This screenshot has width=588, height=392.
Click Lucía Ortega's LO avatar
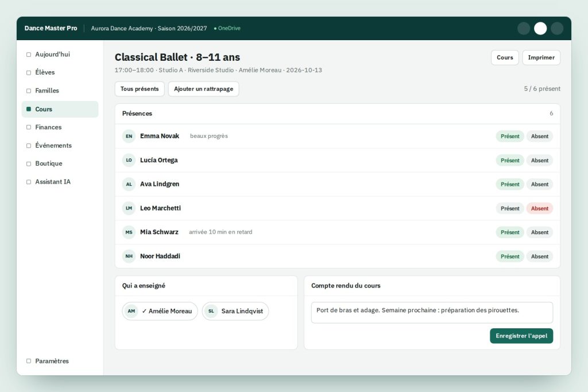129,160
